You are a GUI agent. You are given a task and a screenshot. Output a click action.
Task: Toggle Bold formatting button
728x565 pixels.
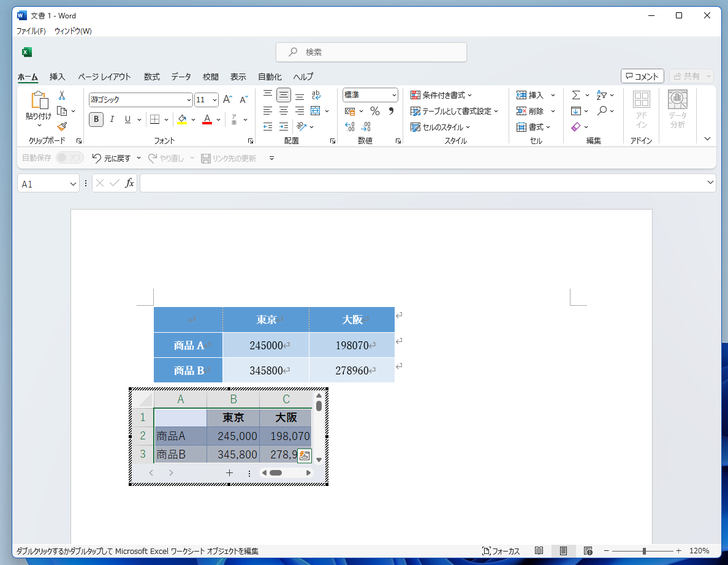96,119
